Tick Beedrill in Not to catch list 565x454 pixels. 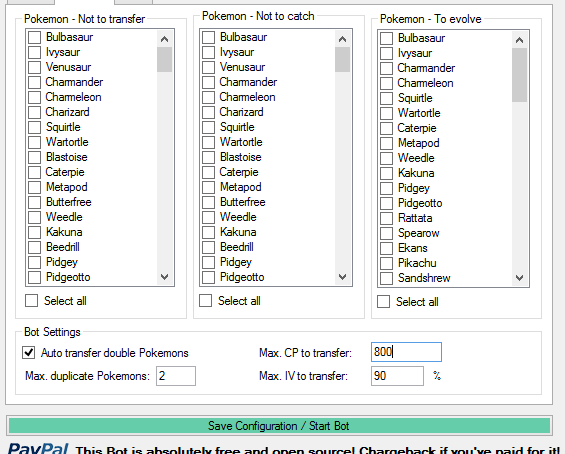tap(209, 247)
